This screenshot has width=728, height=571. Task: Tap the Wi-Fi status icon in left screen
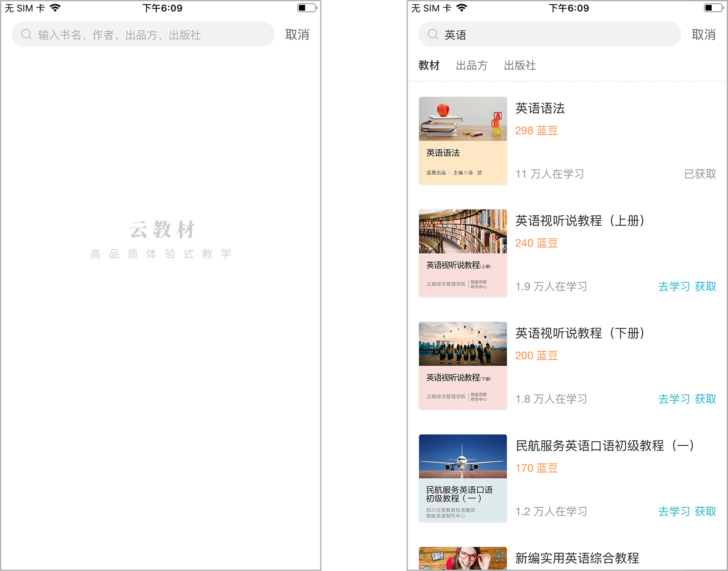click(55, 8)
